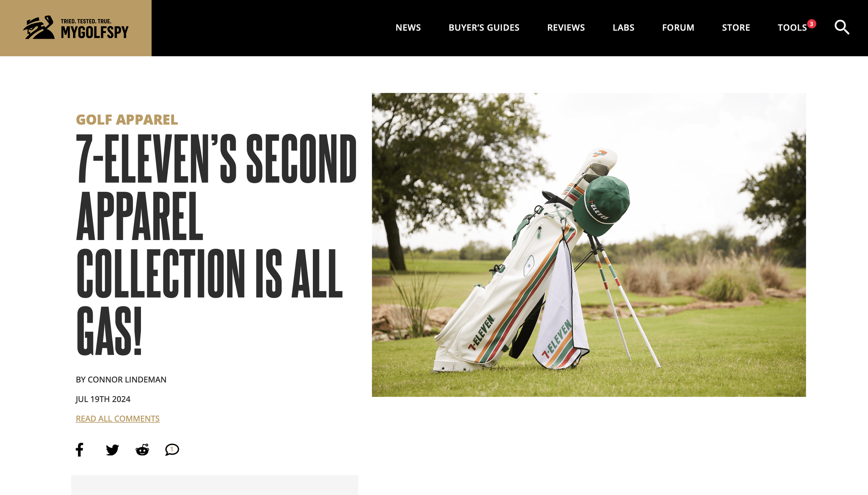
Task: Open the Labs menu item
Action: [623, 27]
